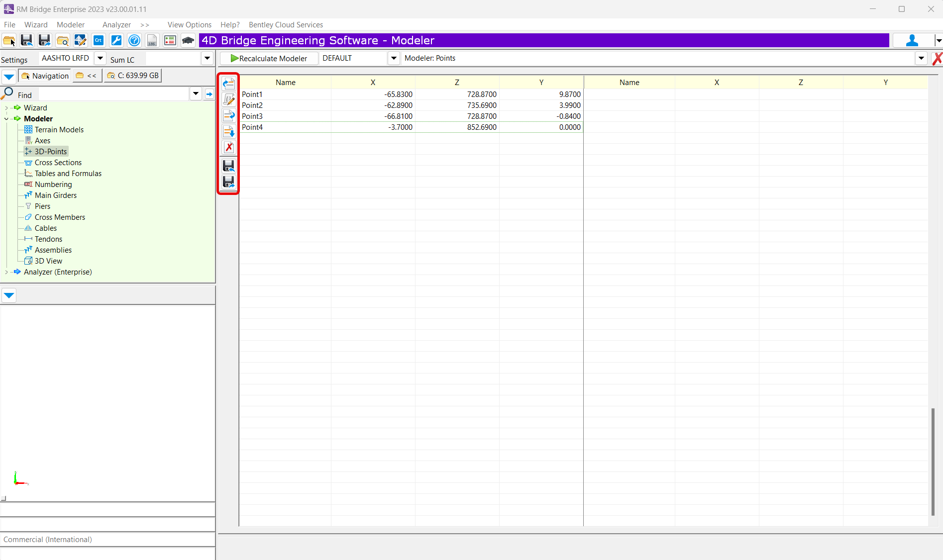Open the Help? menu

[x=230, y=25]
